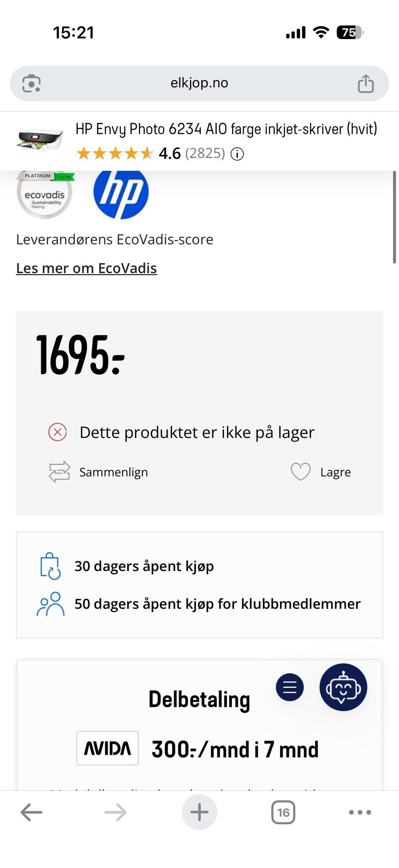Tap the EcoVadis Platinum badge

click(44, 193)
